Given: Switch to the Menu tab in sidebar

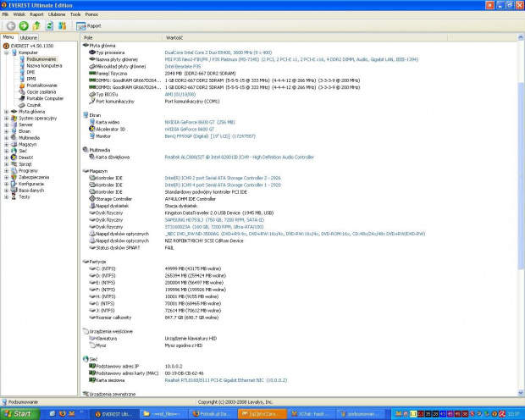Looking at the screenshot, I should click(x=8, y=37).
